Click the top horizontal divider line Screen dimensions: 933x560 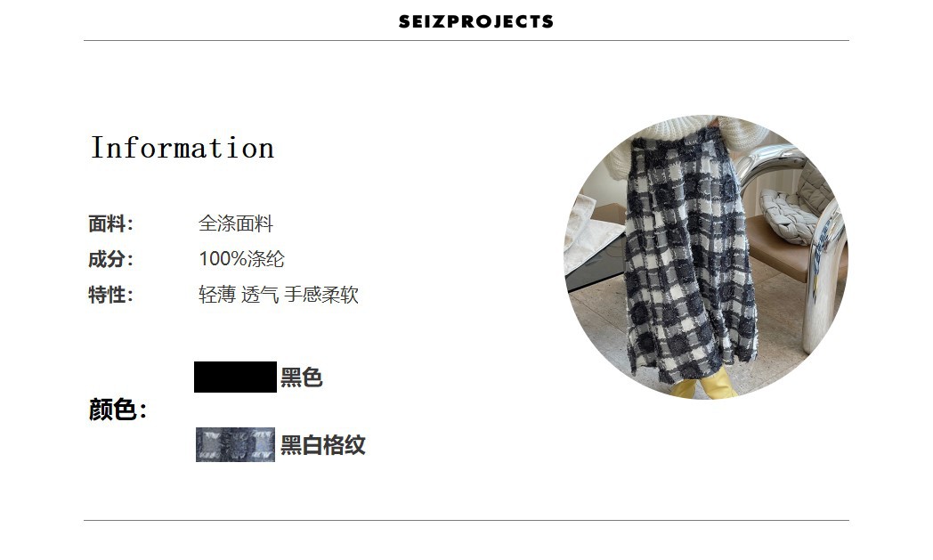(x=466, y=40)
